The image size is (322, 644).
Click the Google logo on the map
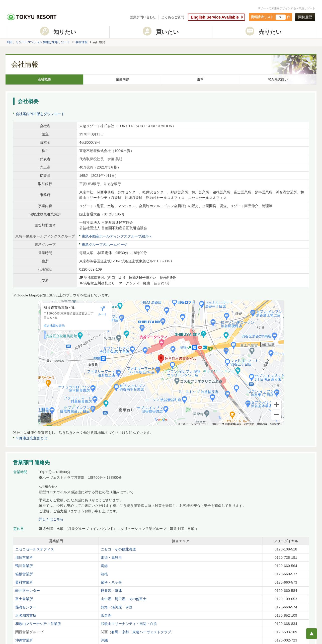click(x=161, y=419)
